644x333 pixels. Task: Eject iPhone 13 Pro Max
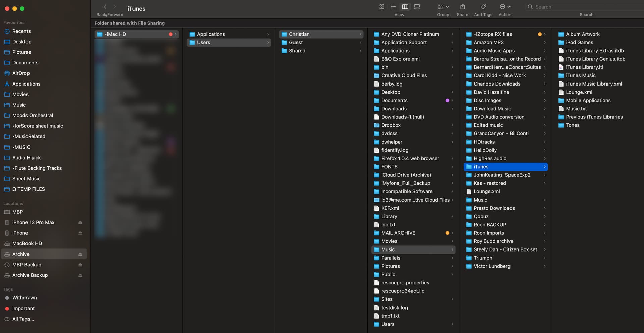(x=80, y=222)
